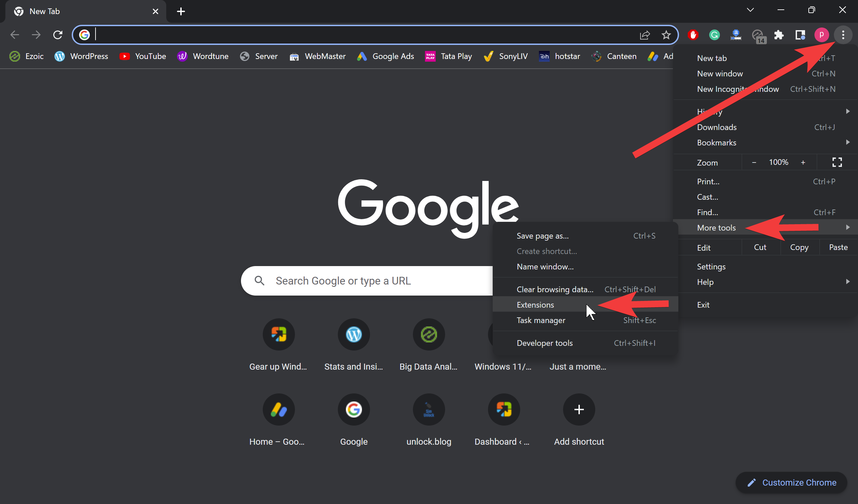Open the Server bookmark
The image size is (858, 504).
(259, 56)
